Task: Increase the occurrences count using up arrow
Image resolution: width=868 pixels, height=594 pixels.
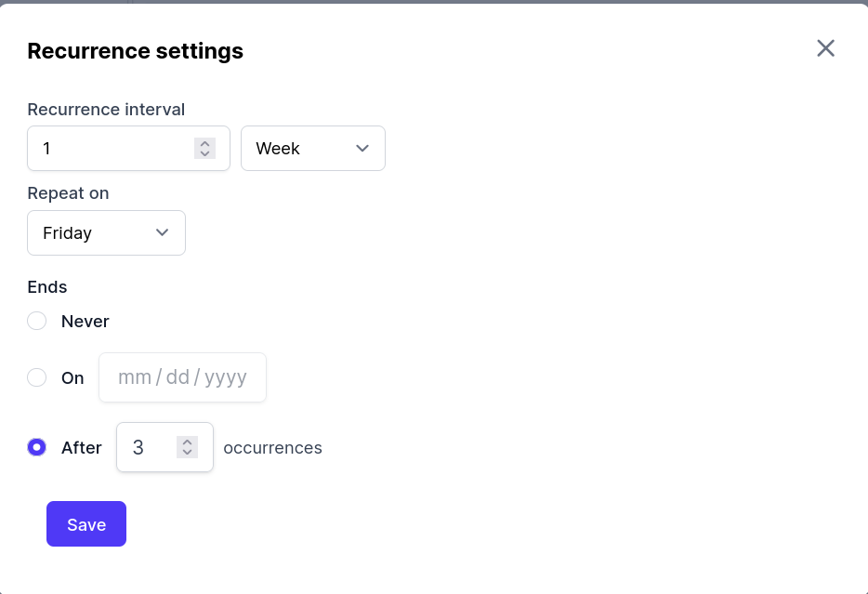Action: click(x=188, y=442)
